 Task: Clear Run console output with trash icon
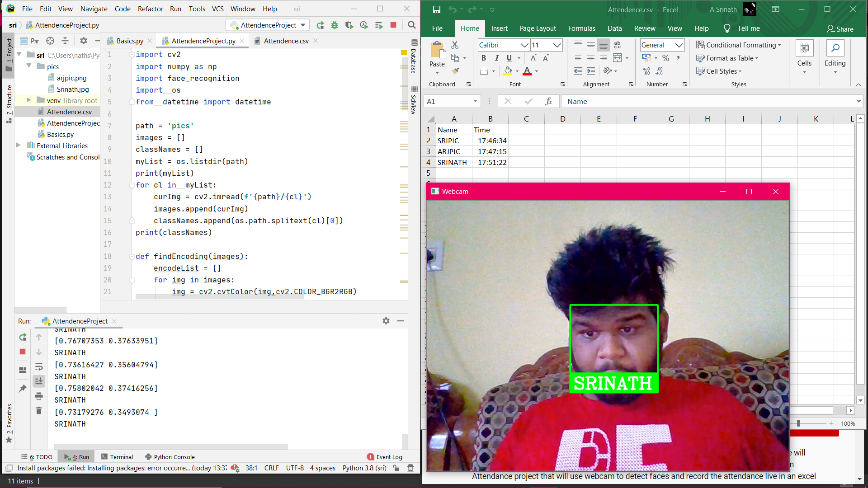pos(39,411)
